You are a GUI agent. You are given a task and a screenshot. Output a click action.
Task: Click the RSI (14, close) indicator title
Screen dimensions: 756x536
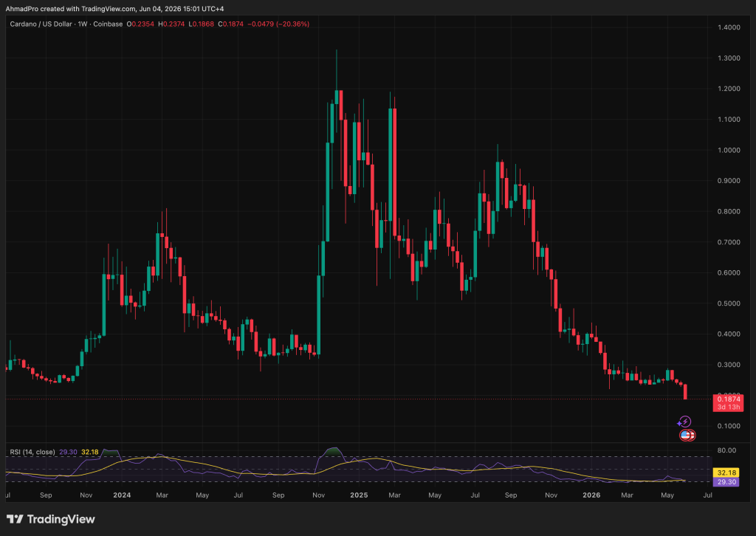pos(32,452)
